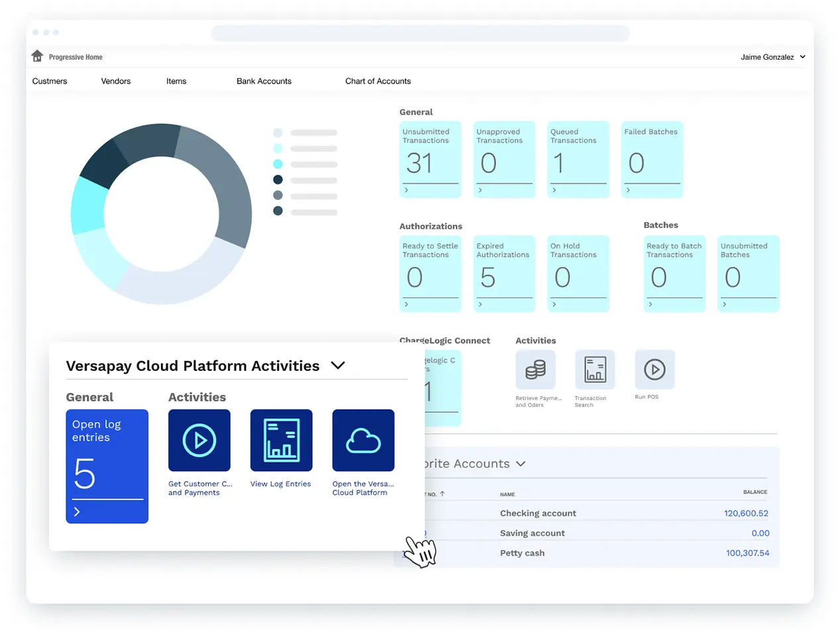Open log entries showing count of 5
The height and width of the screenshot is (636, 840).
[x=107, y=466]
